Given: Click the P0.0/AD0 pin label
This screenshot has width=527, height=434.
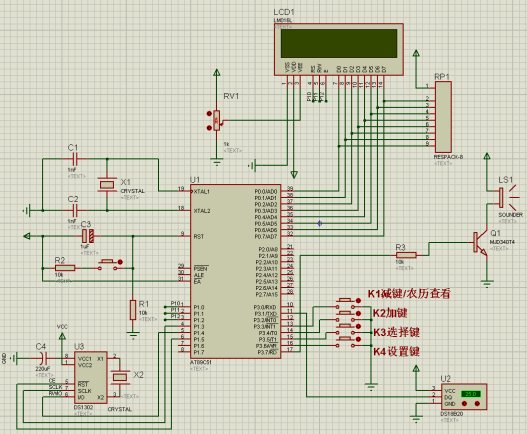Looking at the screenshot, I should (266, 191).
